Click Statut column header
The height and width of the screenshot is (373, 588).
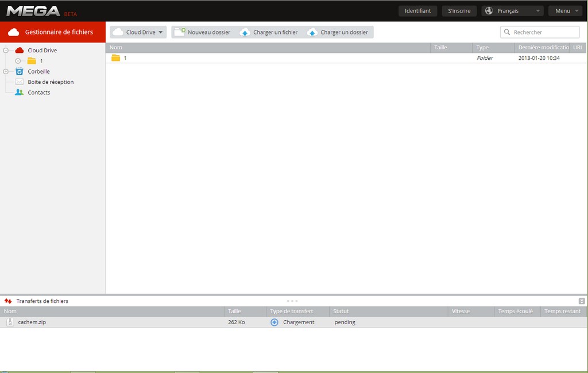pos(389,311)
